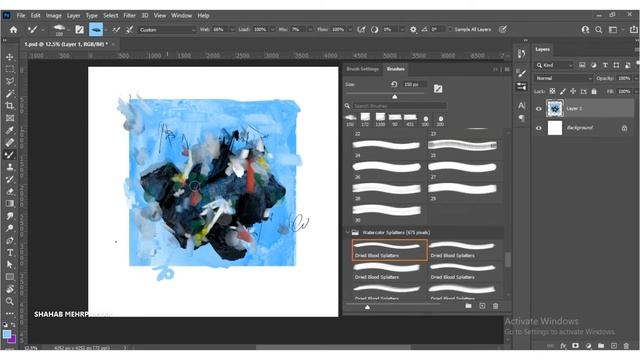This screenshot has height=360, width=640.
Task: Toggle Layer 1 visibility eye
Action: [x=538, y=109]
